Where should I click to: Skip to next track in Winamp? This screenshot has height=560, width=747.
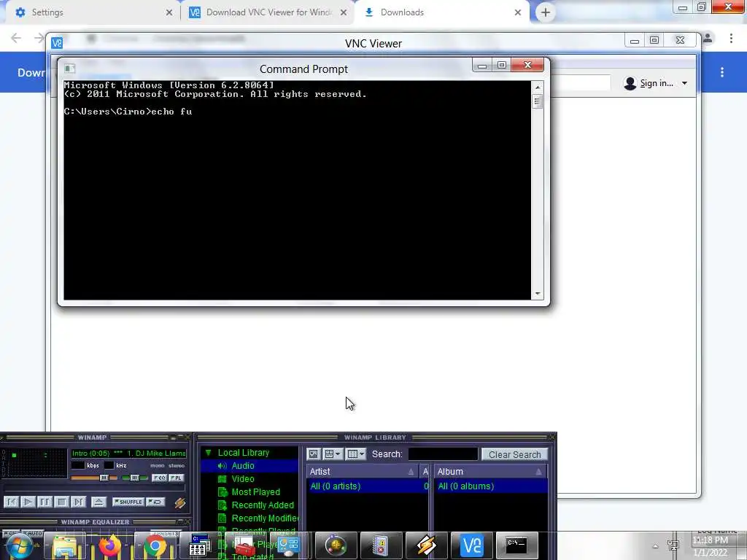(x=78, y=502)
